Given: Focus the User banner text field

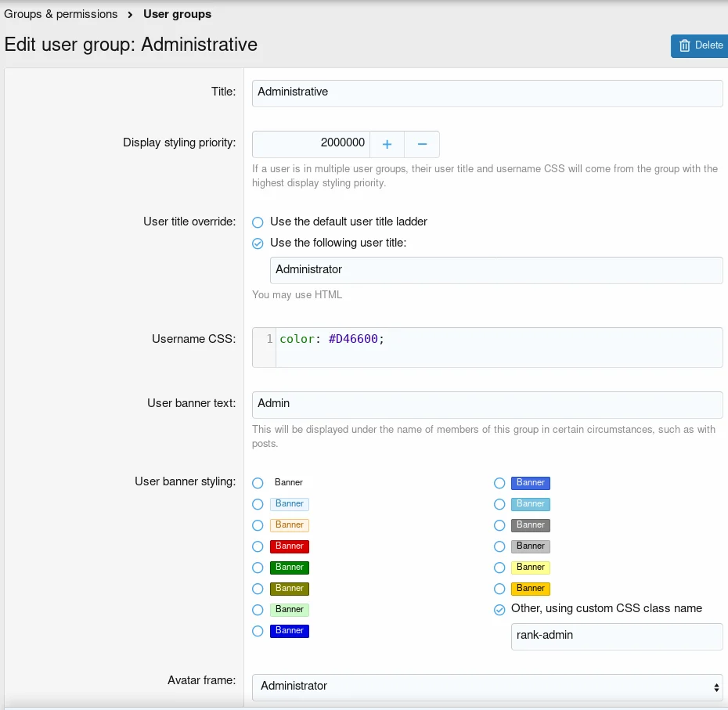Looking at the screenshot, I should [x=487, y=404].
